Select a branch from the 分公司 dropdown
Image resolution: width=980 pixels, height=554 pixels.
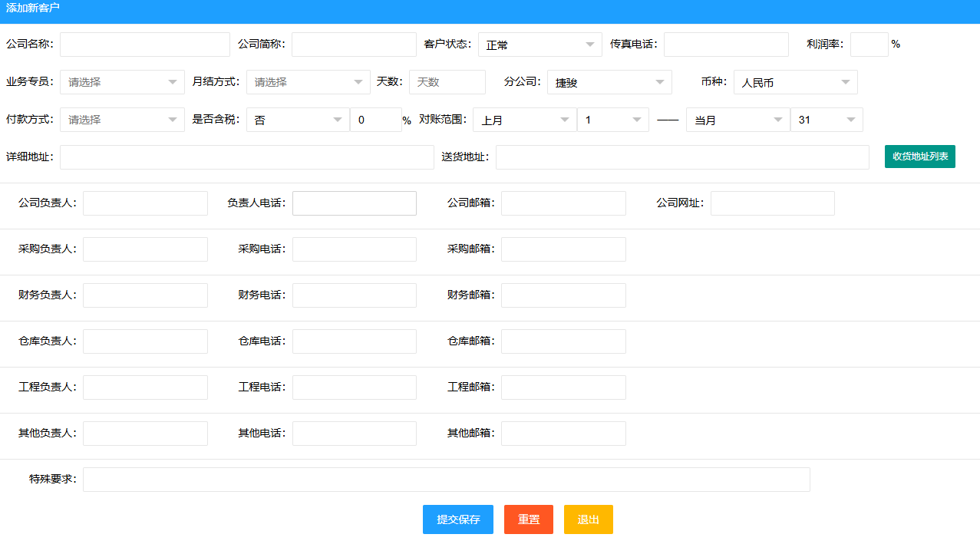(x=608, y=81)
